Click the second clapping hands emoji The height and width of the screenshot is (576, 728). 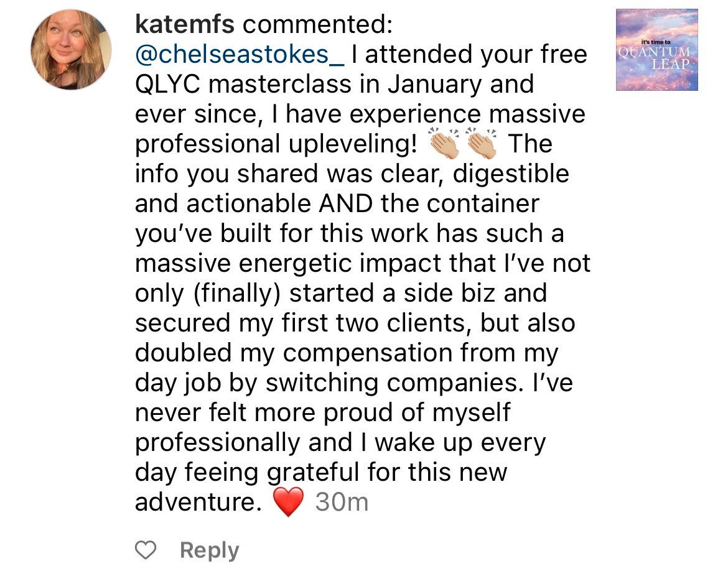click(482, 145)
